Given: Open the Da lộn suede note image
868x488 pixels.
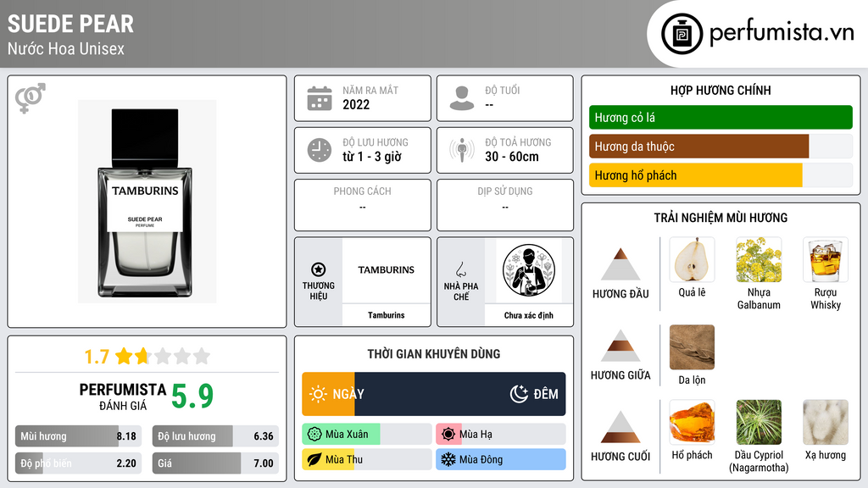Looking at the screenshot, I should tap(692, 347).
